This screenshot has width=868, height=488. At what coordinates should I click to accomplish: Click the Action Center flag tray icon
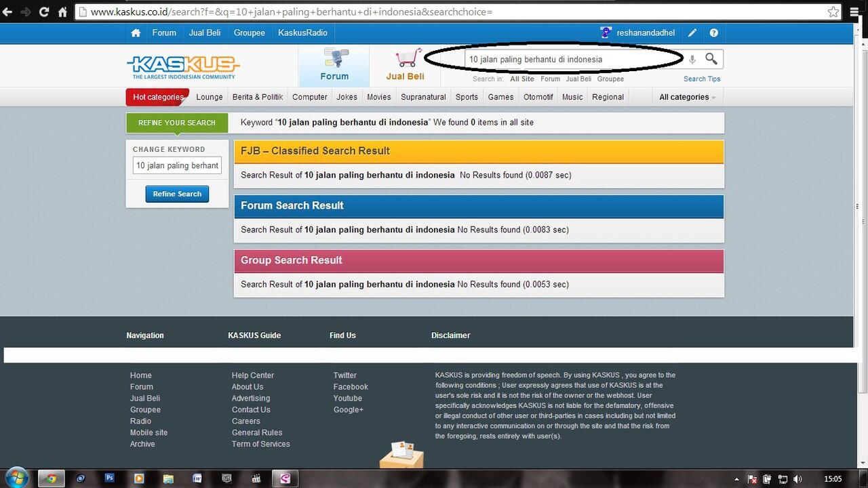pos(751,479)
